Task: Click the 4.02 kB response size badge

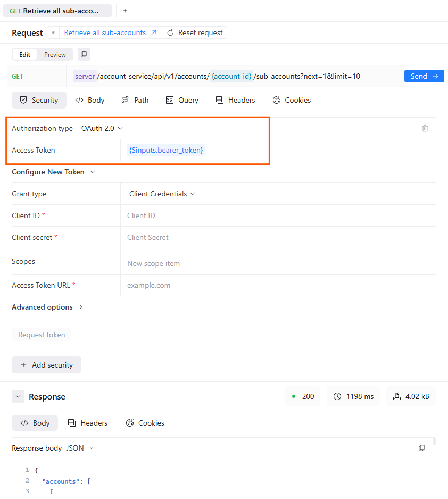Action: pos(411,396)
